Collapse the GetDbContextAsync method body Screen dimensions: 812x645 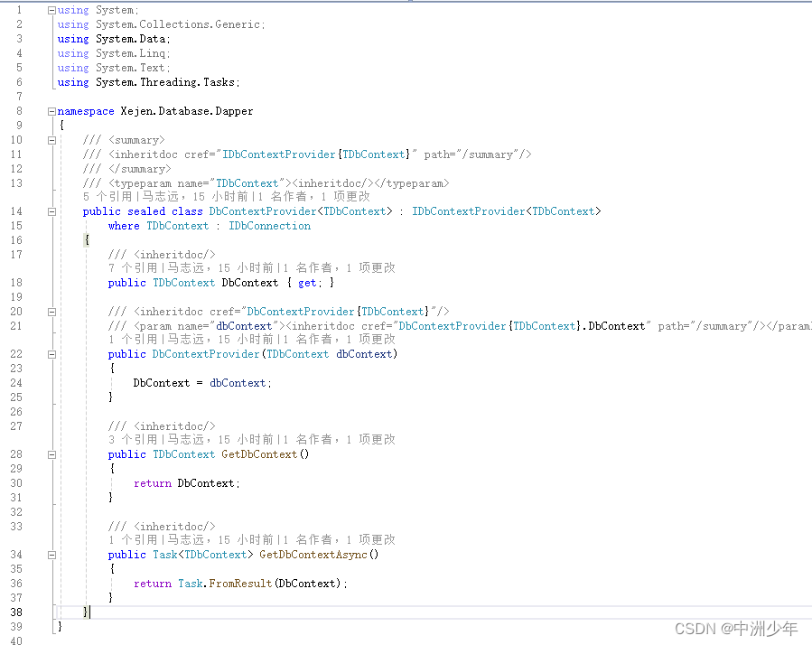[51, 554]
